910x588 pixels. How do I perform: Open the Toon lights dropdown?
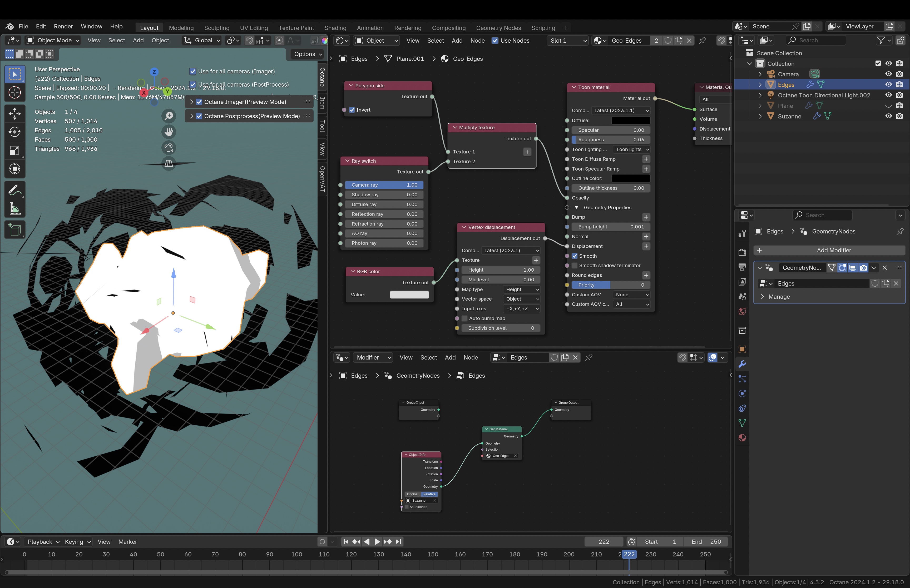632,150
